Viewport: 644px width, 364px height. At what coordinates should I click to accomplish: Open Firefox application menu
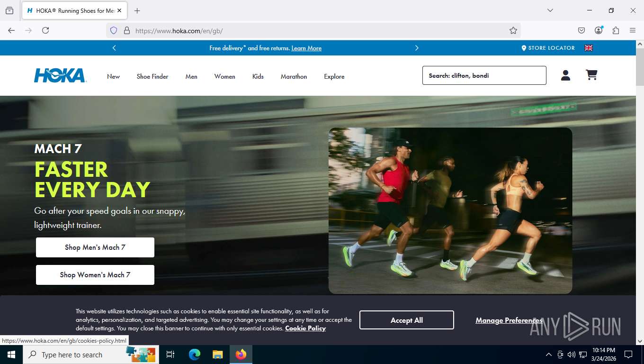(633, 30)
